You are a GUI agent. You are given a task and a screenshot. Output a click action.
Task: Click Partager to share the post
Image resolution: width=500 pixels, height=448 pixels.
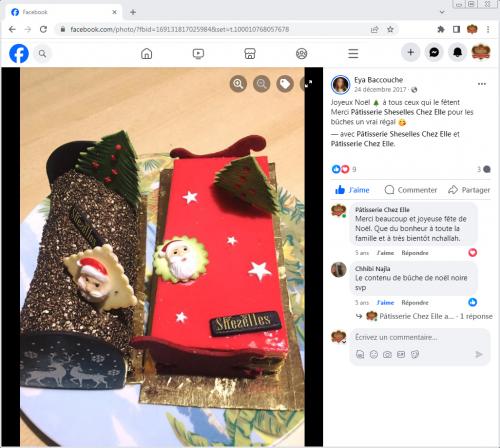[469, 190]
